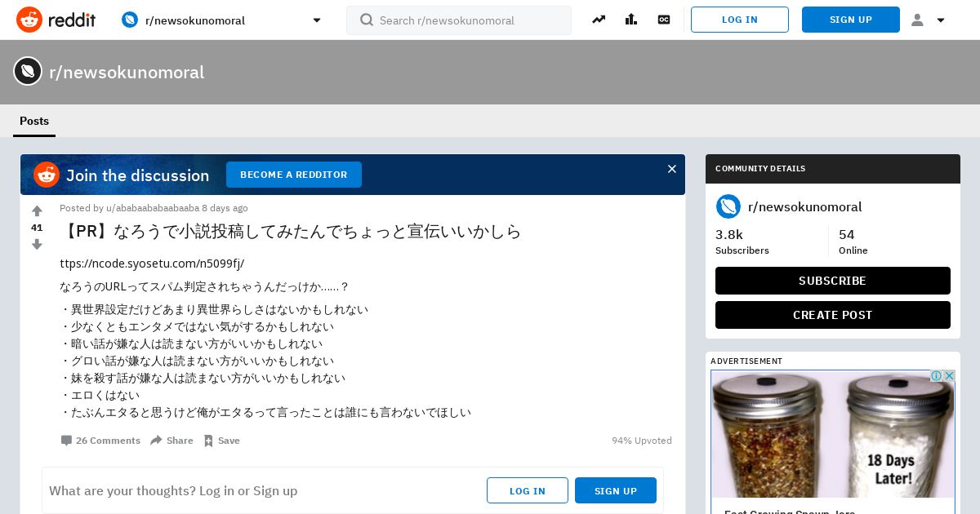The image size is (980, 514).
Task: Open user u/ababaababaabaaba profile
Action: (x=153, y=208)
